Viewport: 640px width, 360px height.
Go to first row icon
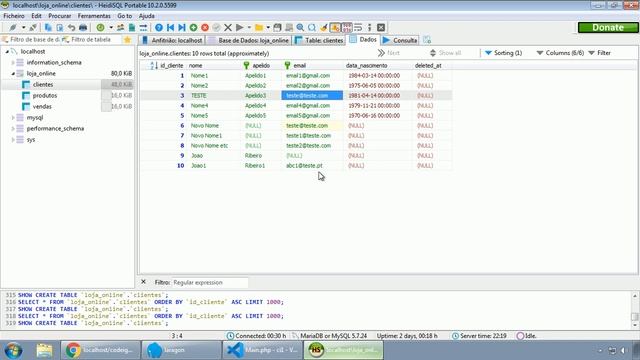pos(170,27)
